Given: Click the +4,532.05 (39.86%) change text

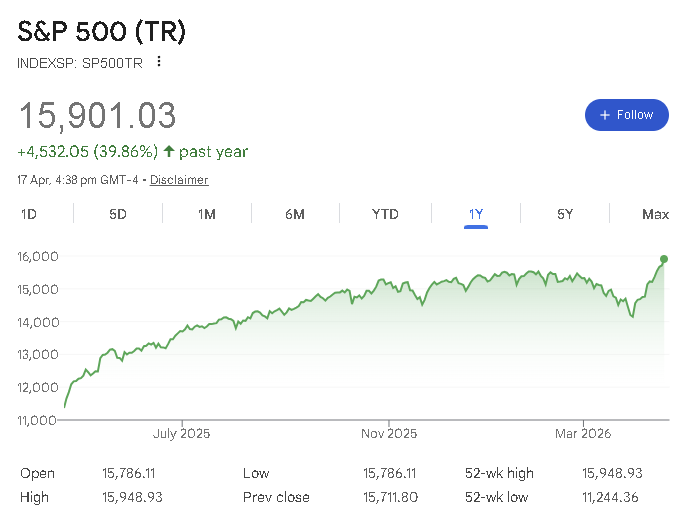Looking at the screenshot, I should (88, 152).
